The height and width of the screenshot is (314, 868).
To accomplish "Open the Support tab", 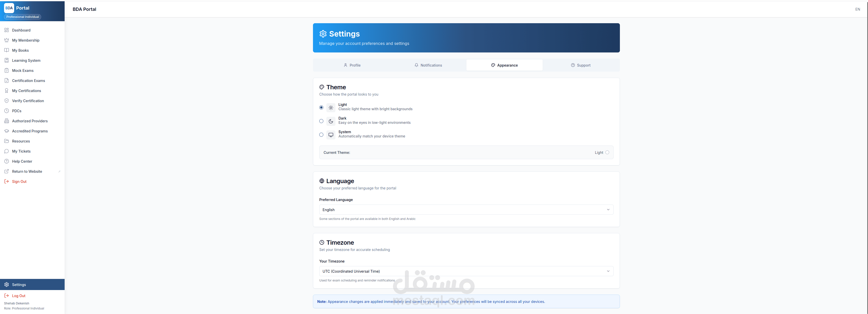I will 581,65.
